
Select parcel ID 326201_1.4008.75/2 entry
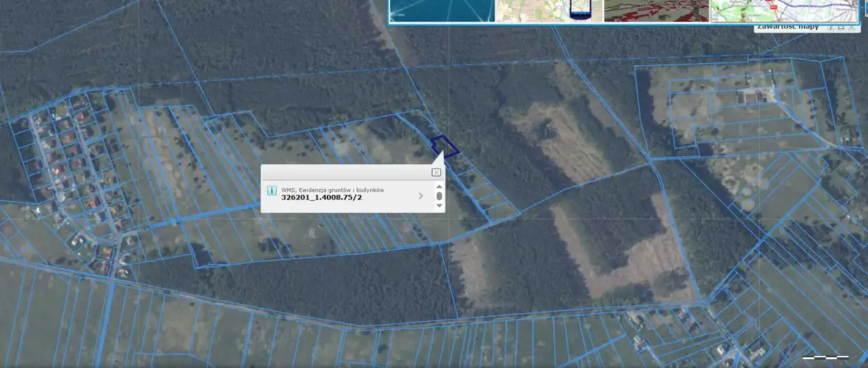point(321,198)
